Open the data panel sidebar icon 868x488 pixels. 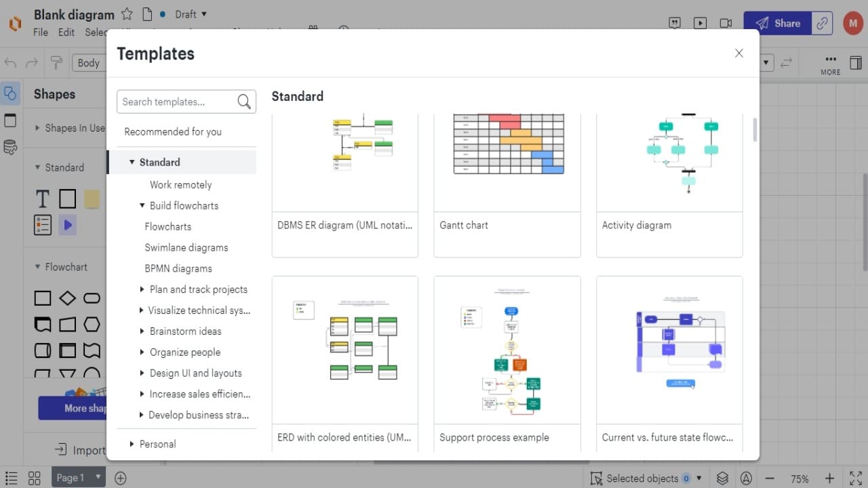click(x=9, y=147)
